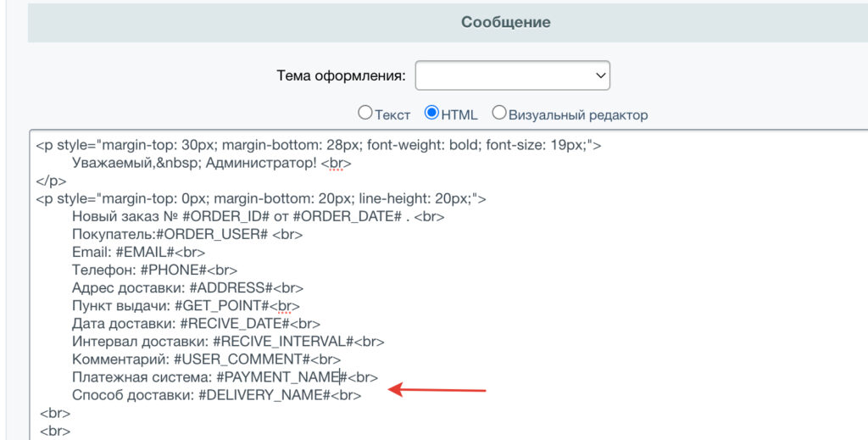This screenshot has height=440, width=868.
Task: Click the closing </p> tag line
Action: 51,181
